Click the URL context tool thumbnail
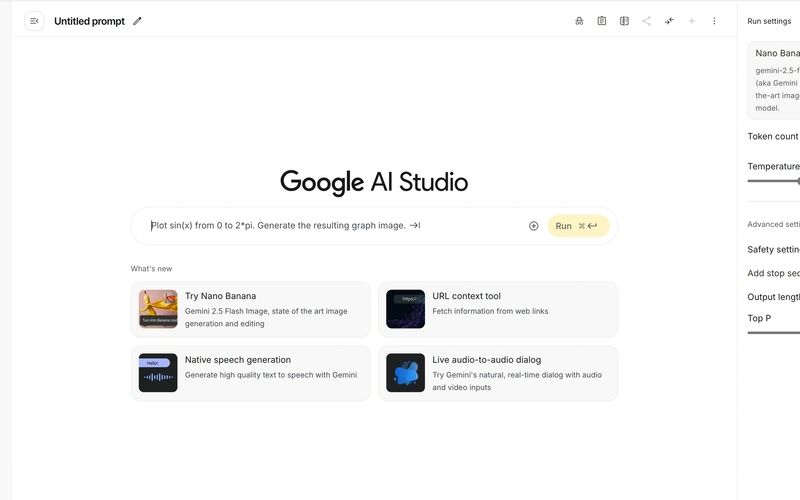Viewport: 800px width, 500px height. pyautogui.click(x=406, y=309)
